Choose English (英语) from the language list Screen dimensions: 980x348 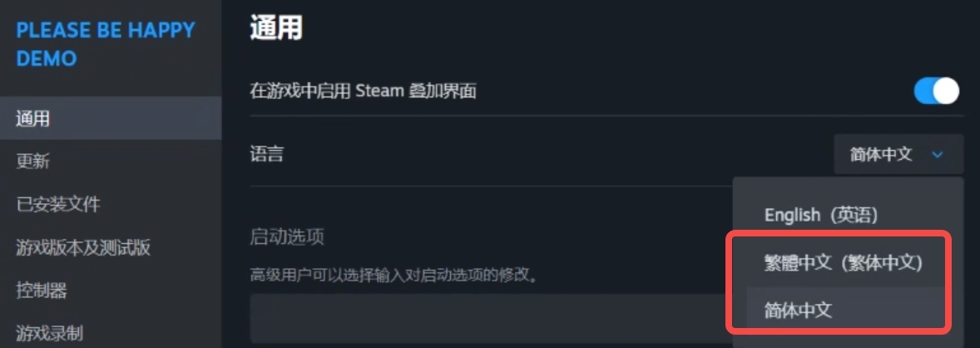click(x=821, y=215)
